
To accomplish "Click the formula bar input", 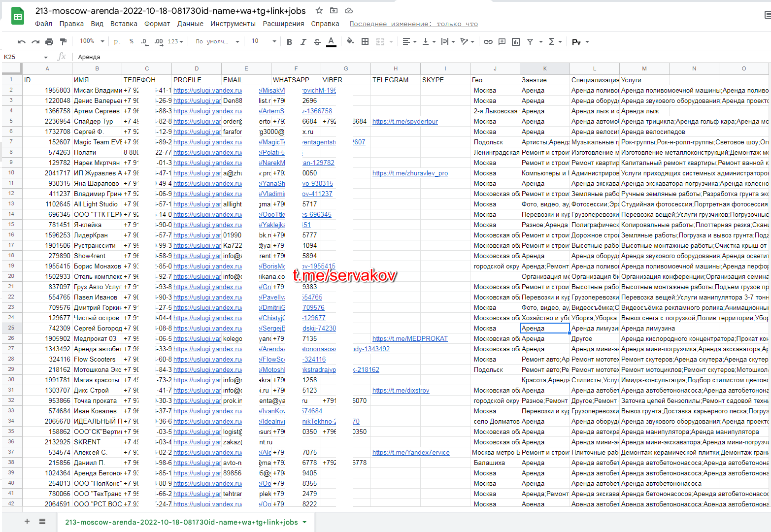I will pyautogui.click(x=423, y=57).
